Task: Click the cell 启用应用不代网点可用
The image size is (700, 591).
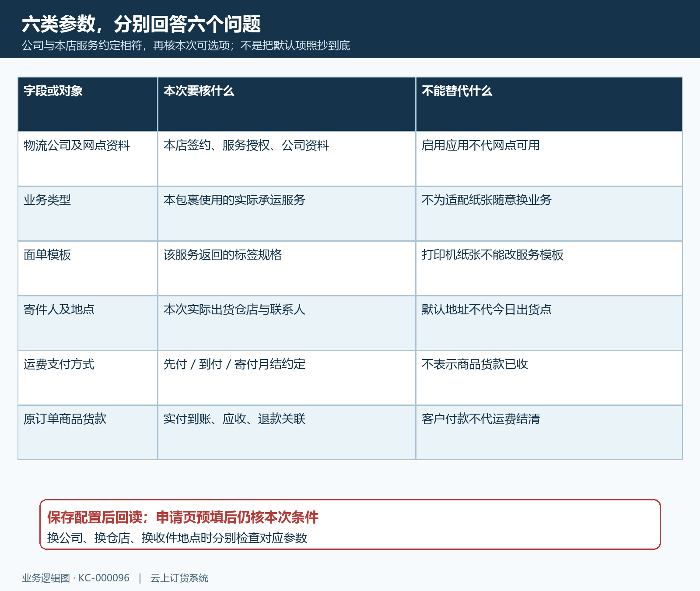Action: tap(549, 159)
